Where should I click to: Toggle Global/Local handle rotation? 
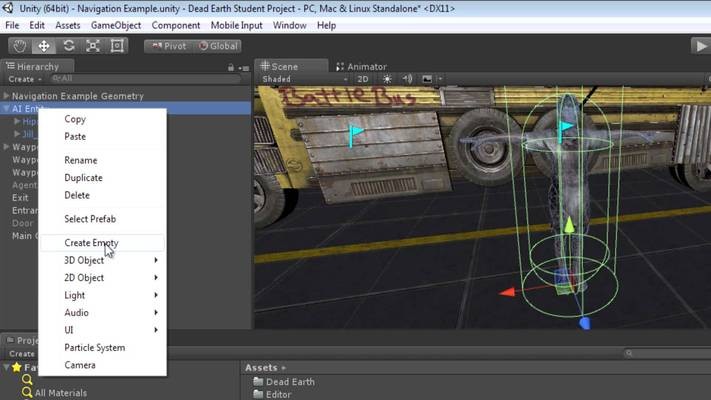coord(217,46)
